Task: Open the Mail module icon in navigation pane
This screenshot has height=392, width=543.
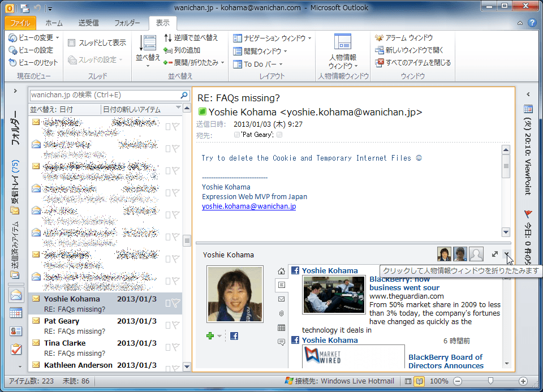Action: 16,295
